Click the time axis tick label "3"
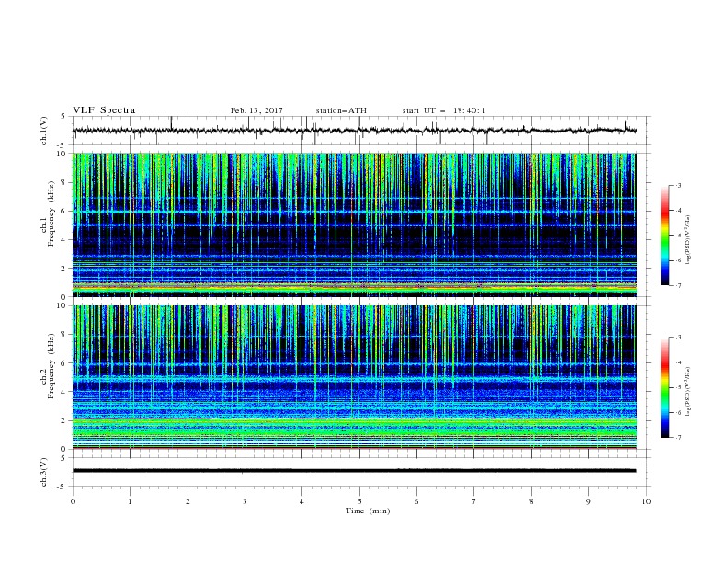 (245, 501)
